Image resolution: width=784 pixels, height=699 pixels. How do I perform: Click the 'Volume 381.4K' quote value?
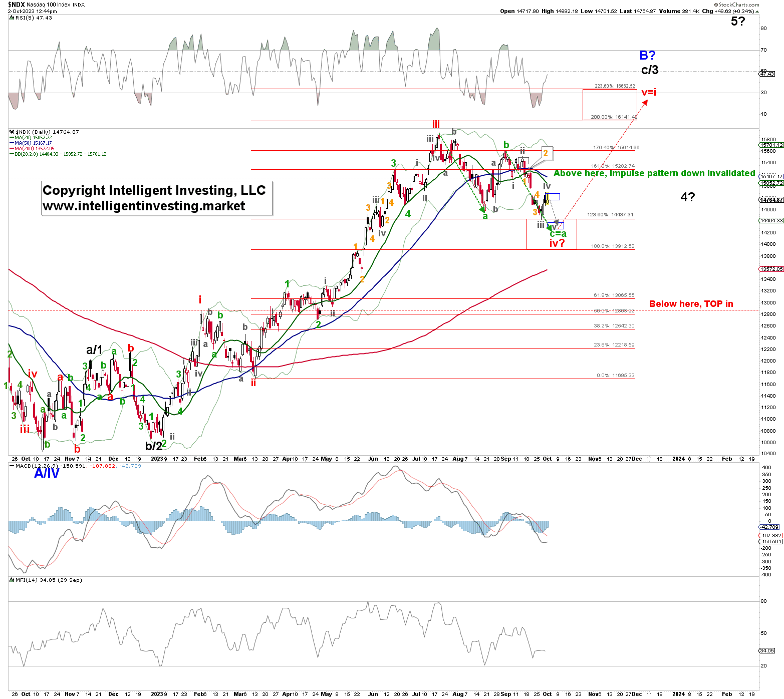(679, 11)
